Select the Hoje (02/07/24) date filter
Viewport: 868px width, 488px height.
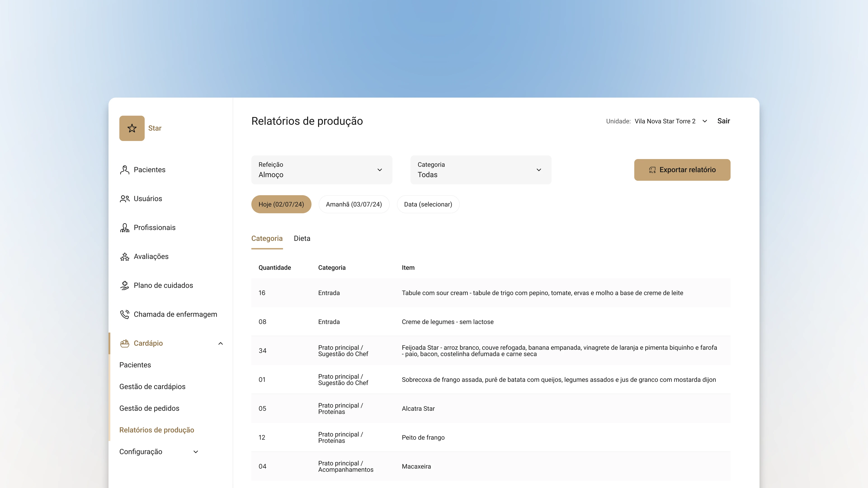[281, 204]
